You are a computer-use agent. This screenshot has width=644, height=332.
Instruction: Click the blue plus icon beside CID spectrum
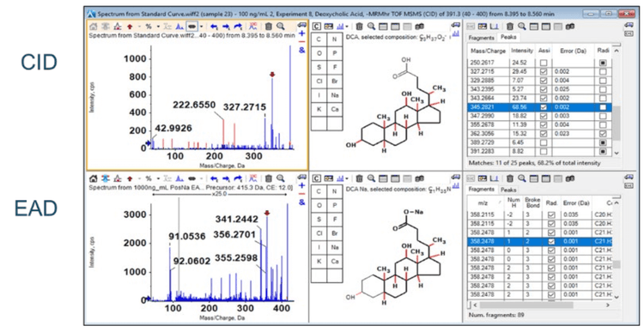pyautogui.click(x=302, y=33)
